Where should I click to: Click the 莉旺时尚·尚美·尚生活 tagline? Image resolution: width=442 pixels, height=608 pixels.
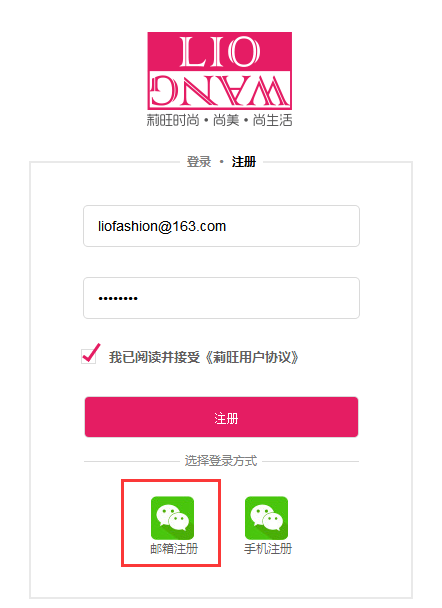(x=219, y=120)
